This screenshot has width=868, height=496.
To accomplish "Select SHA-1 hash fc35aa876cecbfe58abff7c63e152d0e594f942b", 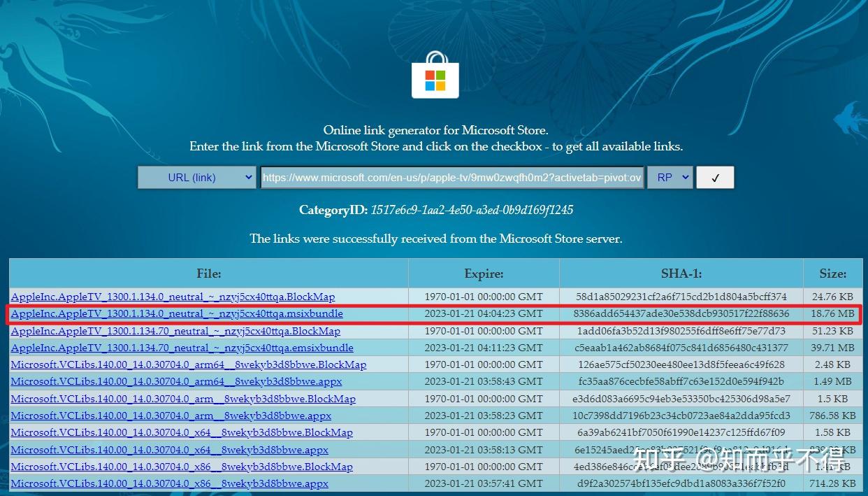I will pyautogui.click(x=681, y=381).
